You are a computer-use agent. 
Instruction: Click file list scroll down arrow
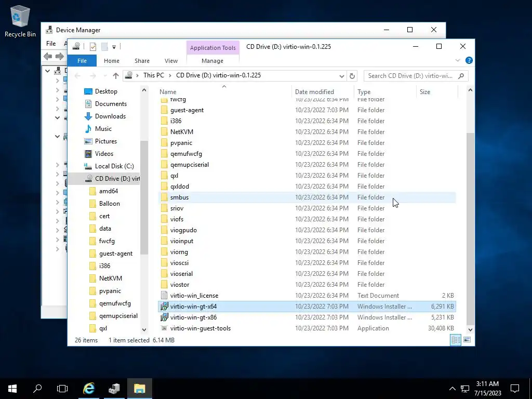470,329
